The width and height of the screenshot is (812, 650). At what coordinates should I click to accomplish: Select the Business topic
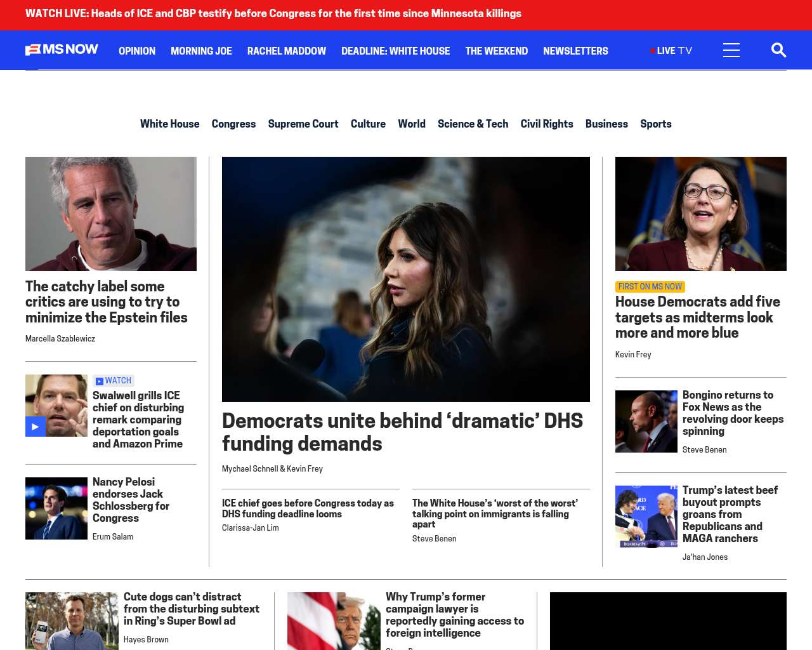[x=606, y=124]
